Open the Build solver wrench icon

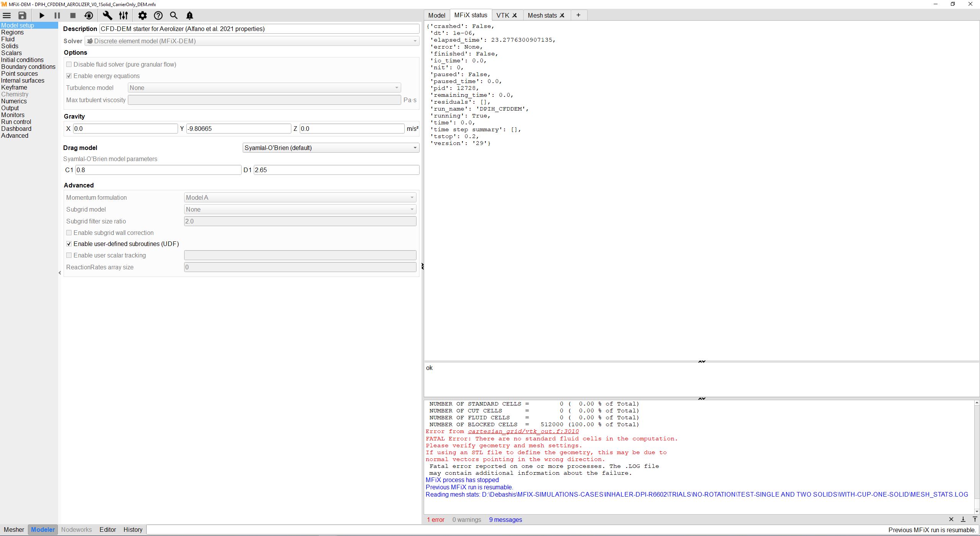pos(108,15)
